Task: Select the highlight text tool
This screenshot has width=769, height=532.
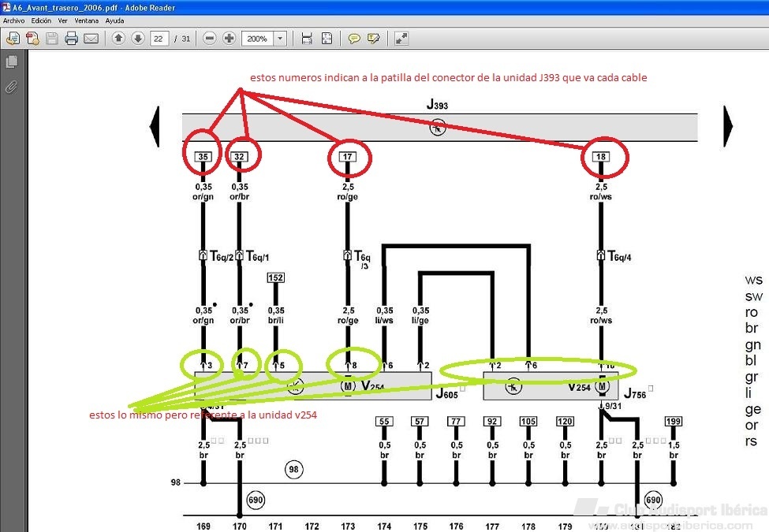Action: pos(374,38)
